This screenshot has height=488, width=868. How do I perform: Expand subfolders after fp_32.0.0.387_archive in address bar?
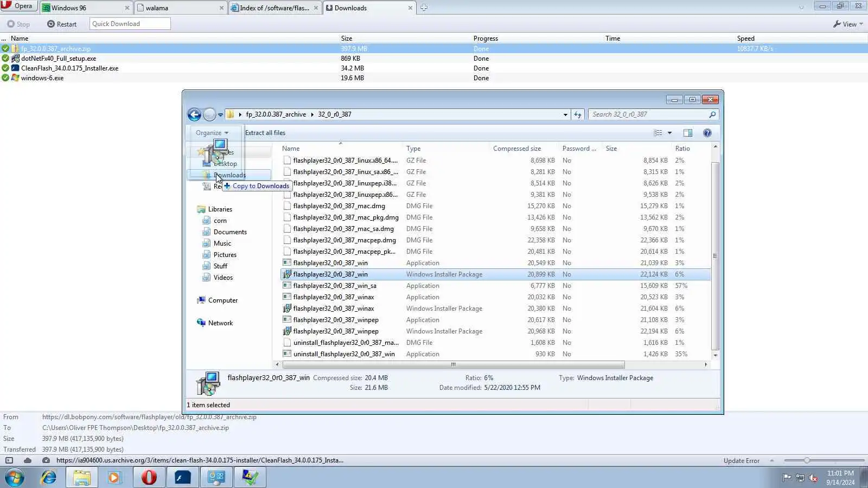tap(312, 114)
